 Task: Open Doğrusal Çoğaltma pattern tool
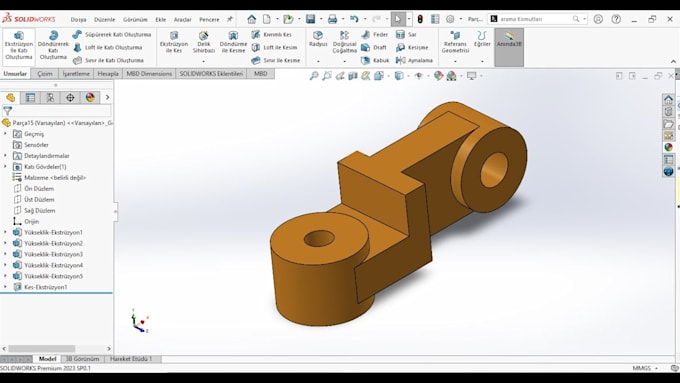(x=344, y=43)
